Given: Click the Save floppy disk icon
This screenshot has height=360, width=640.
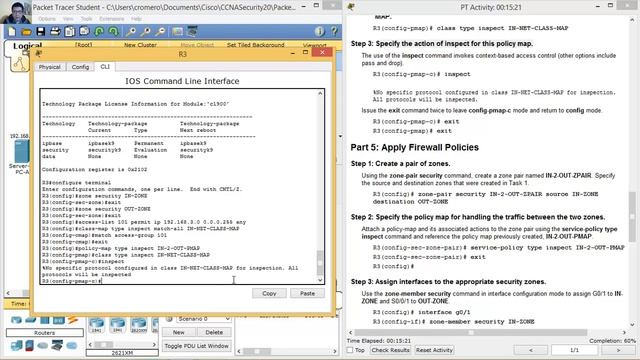Looking at the screenshot, I should [40, 31].
